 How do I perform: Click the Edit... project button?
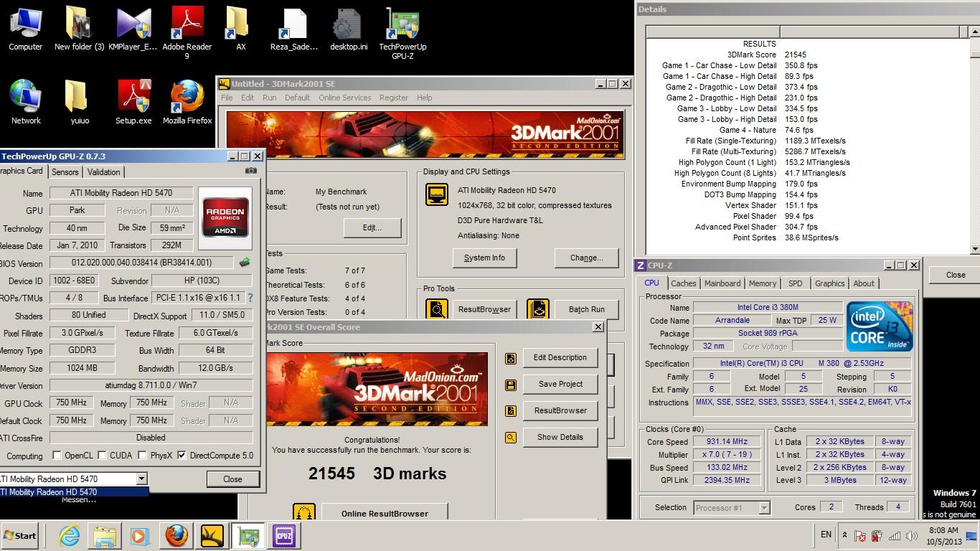click(372, 228)
